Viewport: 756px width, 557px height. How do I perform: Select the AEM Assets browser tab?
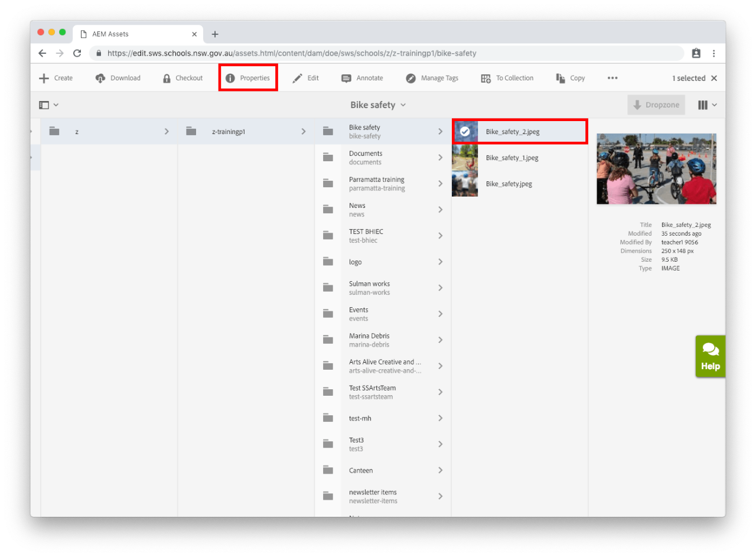(139, 34)
